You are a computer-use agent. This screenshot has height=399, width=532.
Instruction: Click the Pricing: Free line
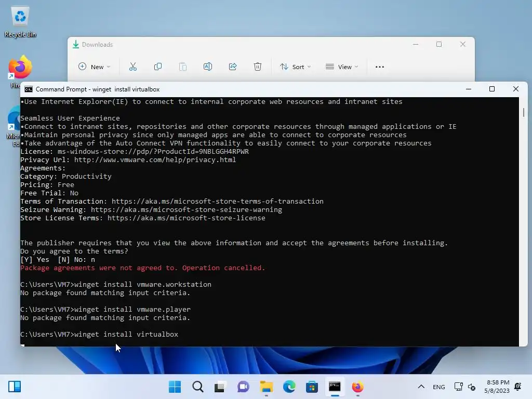[x=47, y=184]
